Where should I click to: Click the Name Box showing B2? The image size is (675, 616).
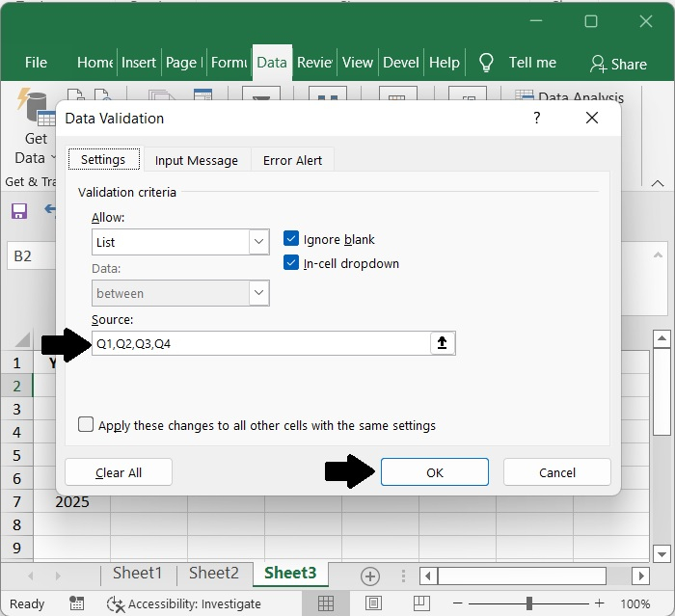pos(31,255)
